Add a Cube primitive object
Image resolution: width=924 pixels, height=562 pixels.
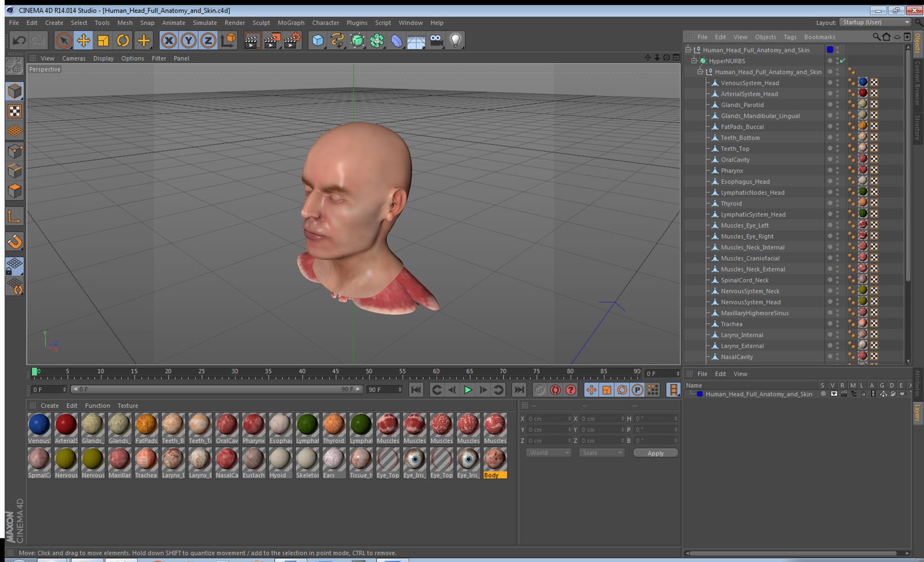tap(318, 40)
